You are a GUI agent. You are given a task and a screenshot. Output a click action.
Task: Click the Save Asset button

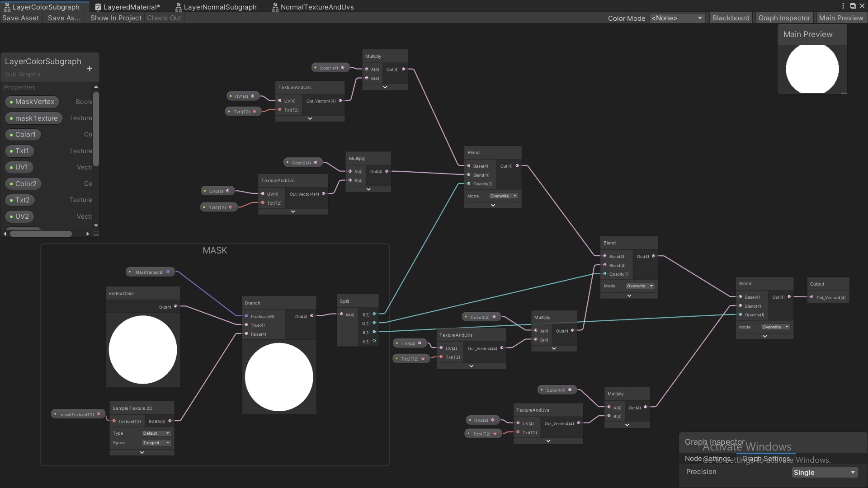click(21, 18)
